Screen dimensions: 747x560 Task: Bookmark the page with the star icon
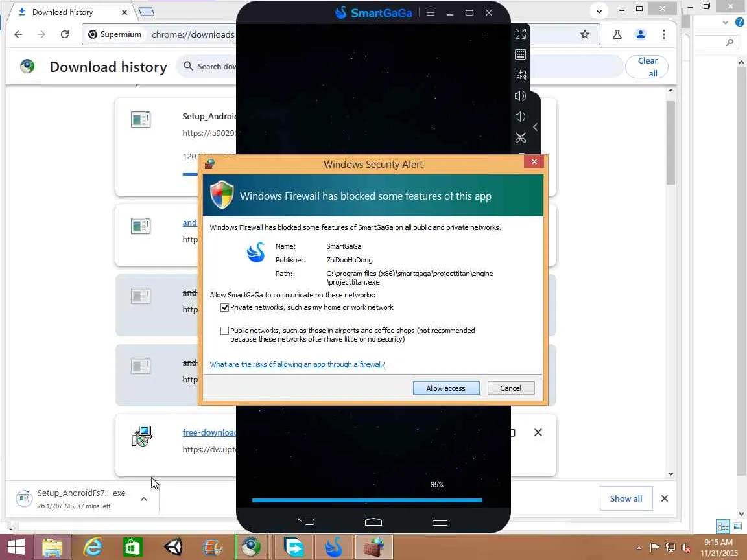[584, 34]
